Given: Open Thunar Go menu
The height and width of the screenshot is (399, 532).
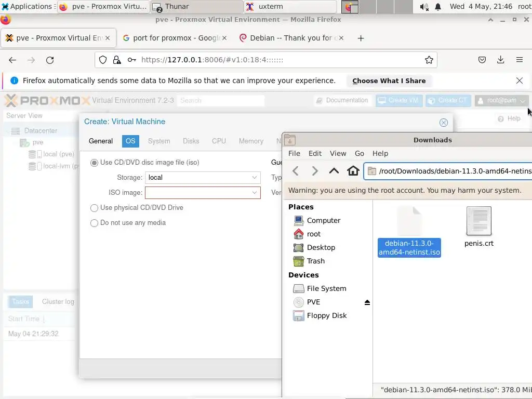Looking at the screenshot, I should pyautogui.click(x=360, y=153).
